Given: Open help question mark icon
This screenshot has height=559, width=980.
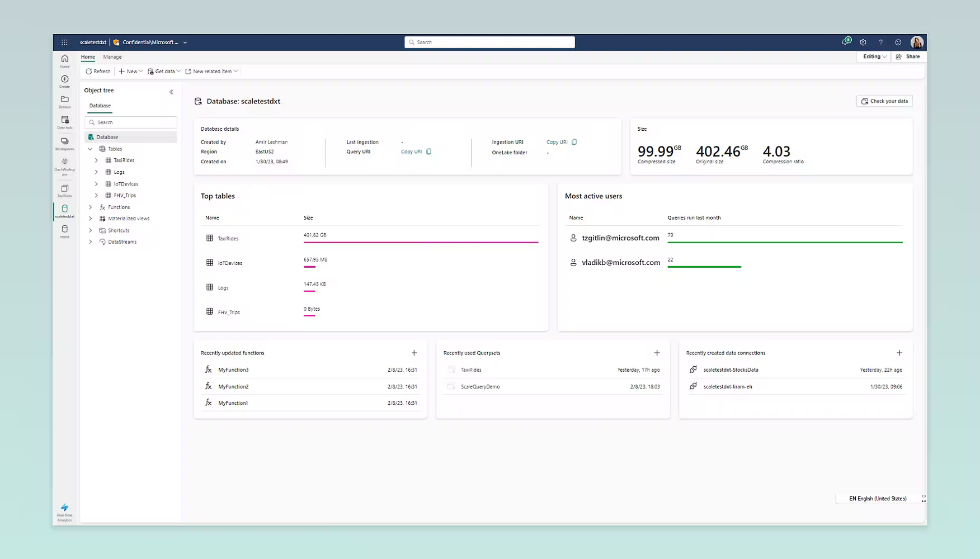Looking at the screenshot, I should tap(880, 42).
